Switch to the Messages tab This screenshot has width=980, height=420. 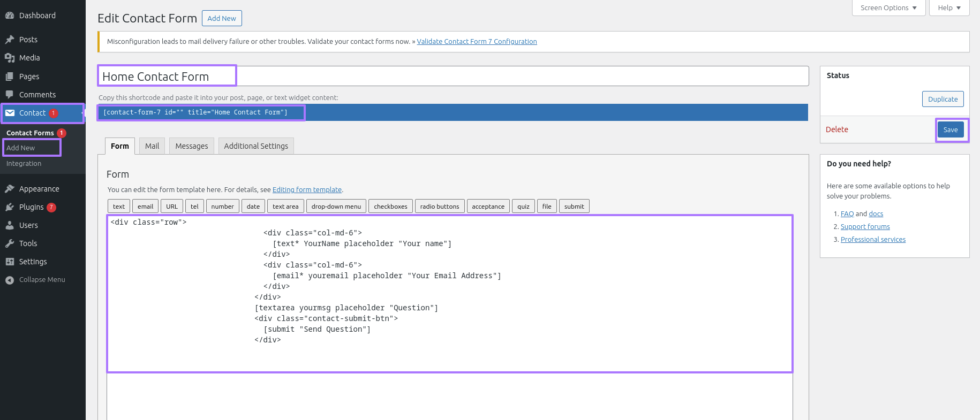coord(192,146)
